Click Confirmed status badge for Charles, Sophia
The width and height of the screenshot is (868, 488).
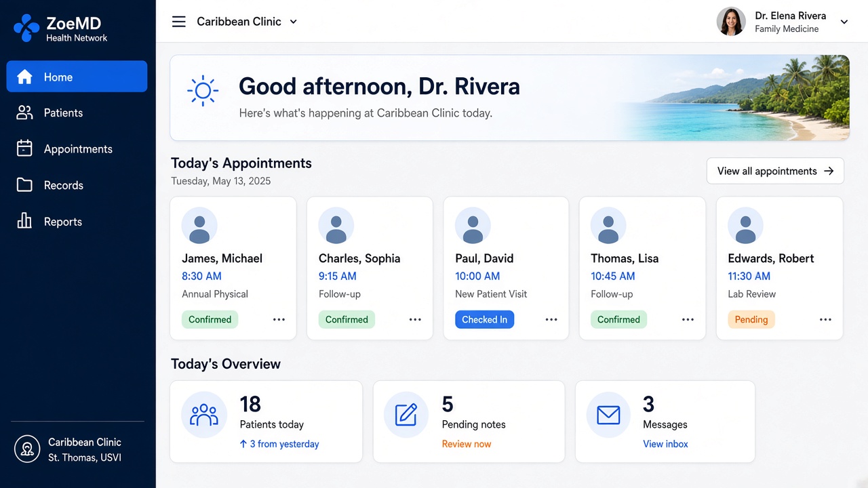click(347, 320)
